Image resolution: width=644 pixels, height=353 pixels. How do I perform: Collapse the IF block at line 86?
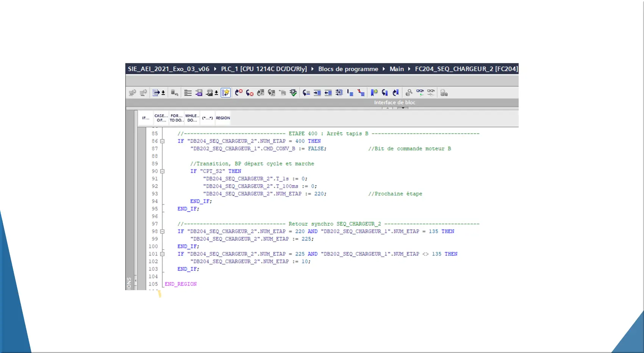click(162, 141)
